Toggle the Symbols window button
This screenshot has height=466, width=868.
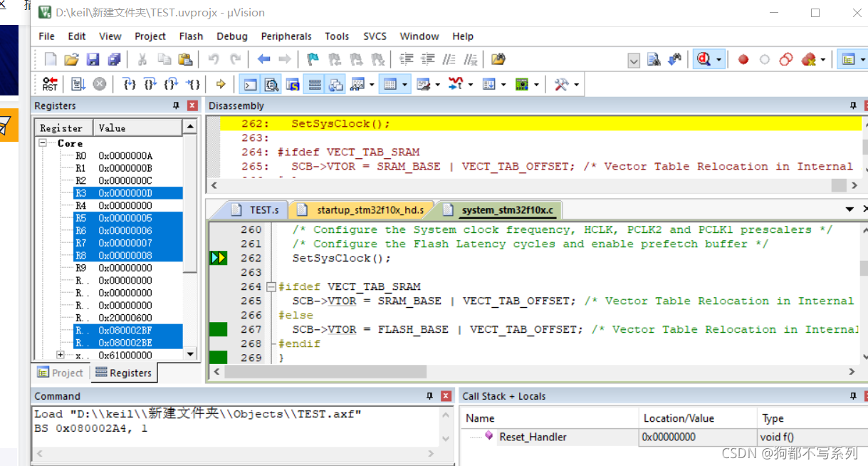(293, 84)
